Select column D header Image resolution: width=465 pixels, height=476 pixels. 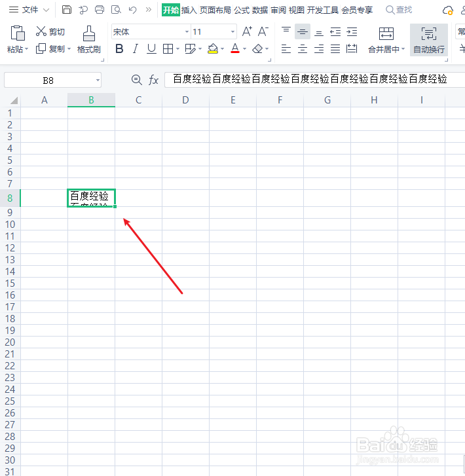[x=185, y=100]
